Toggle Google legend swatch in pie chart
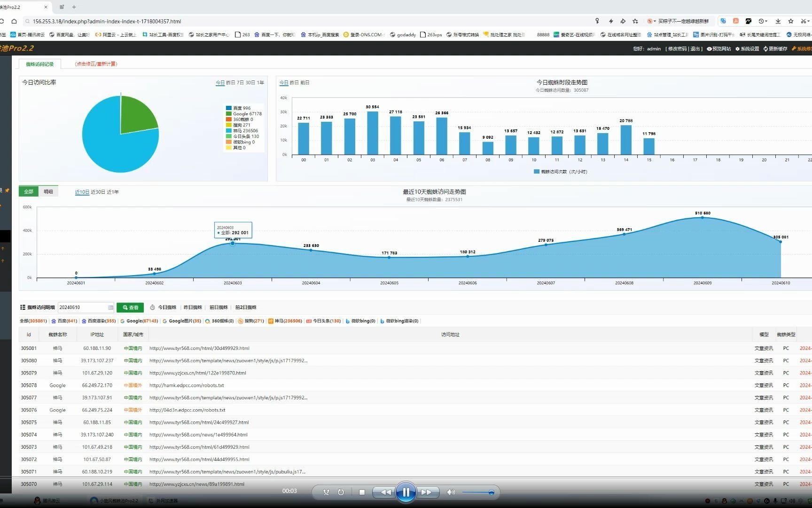This screenshot has height=508, width=812. (x=229, y=114)
